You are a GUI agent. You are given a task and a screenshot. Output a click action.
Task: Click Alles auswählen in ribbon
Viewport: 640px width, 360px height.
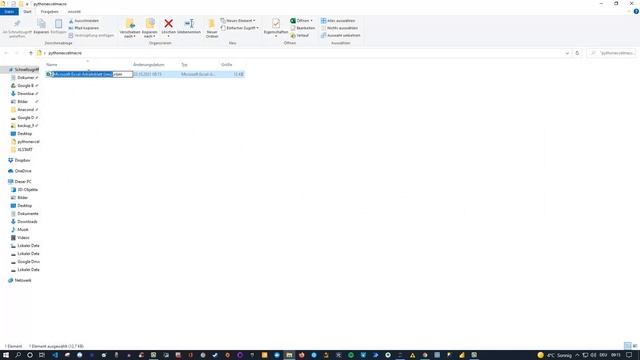(x=338, y=20)
